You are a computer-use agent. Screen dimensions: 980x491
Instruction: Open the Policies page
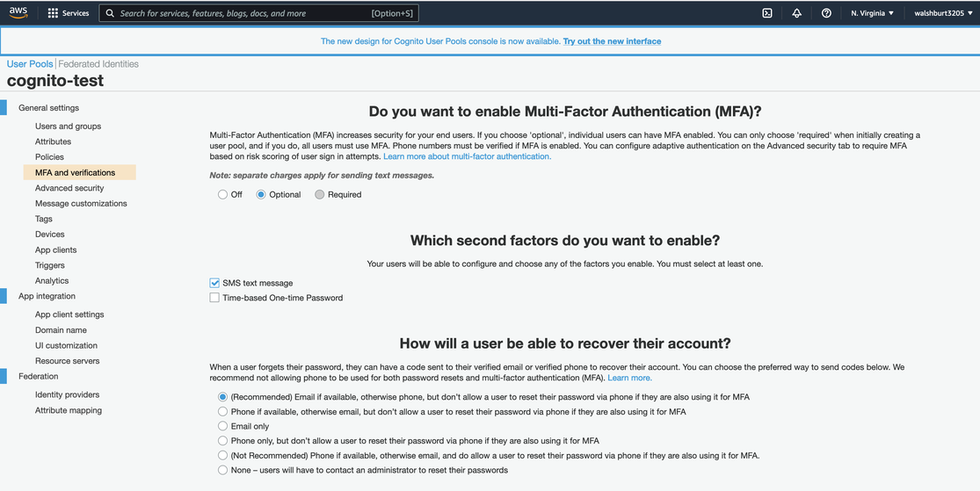tap(49, 157)
